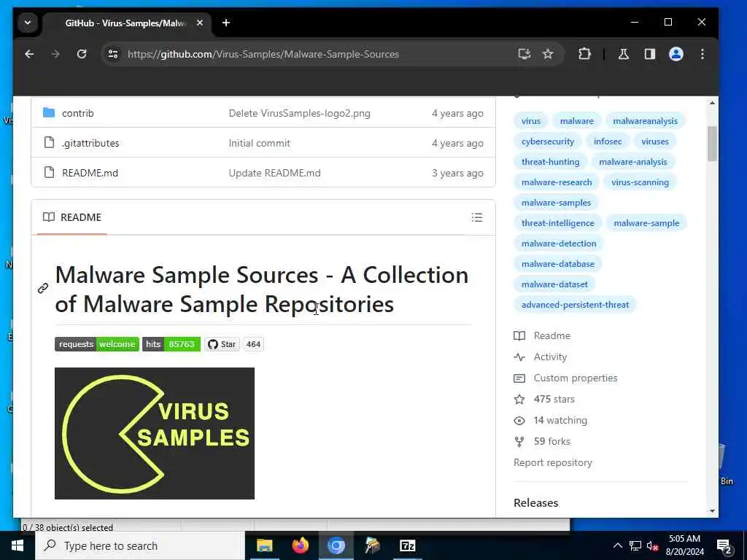747x560 pixels.
Task: Select the 'virus' topic tag
Action: (531, 121)
